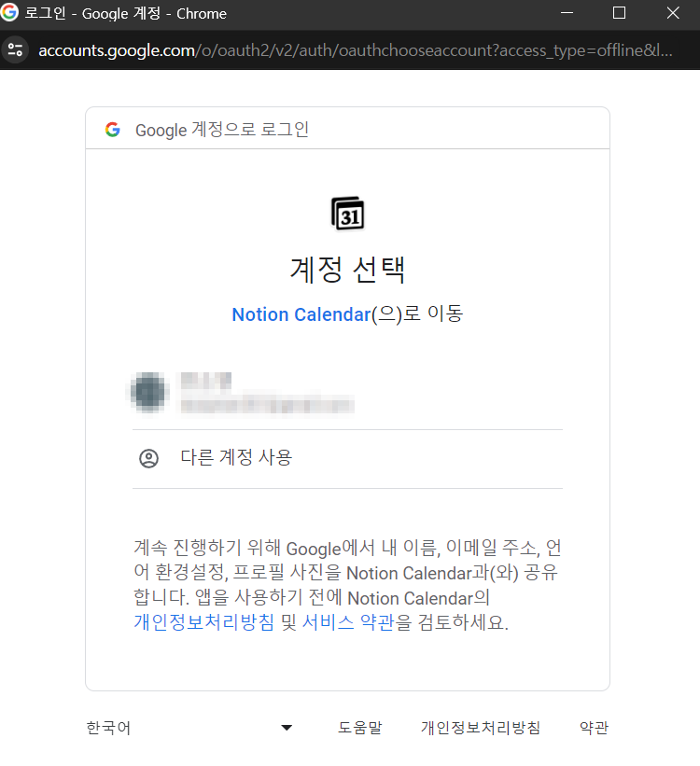Open the 도움말 footer link
700x766 pixels.
tap(360, 728)
